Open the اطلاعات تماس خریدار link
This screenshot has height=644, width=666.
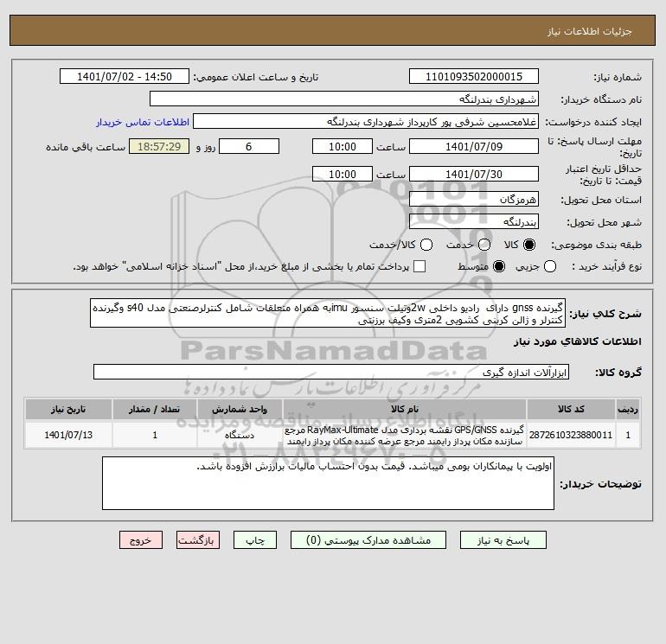pyautogui.click(x=143, y=122)
